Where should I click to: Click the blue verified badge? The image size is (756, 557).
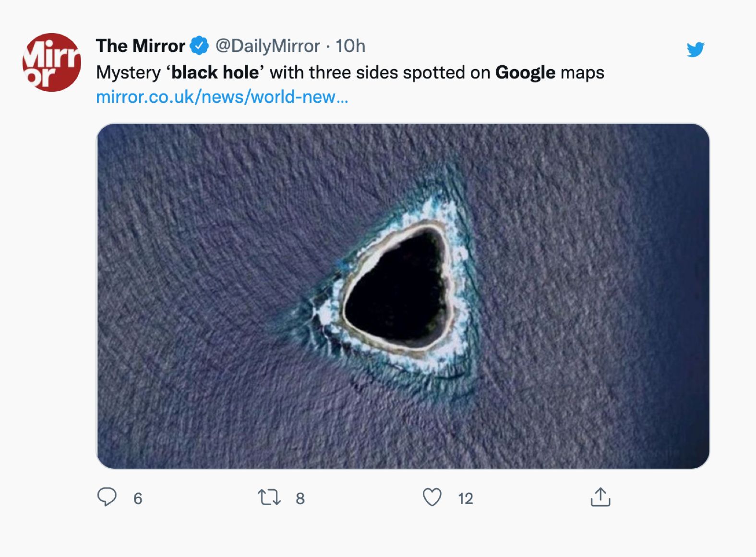tap(199, 46)
